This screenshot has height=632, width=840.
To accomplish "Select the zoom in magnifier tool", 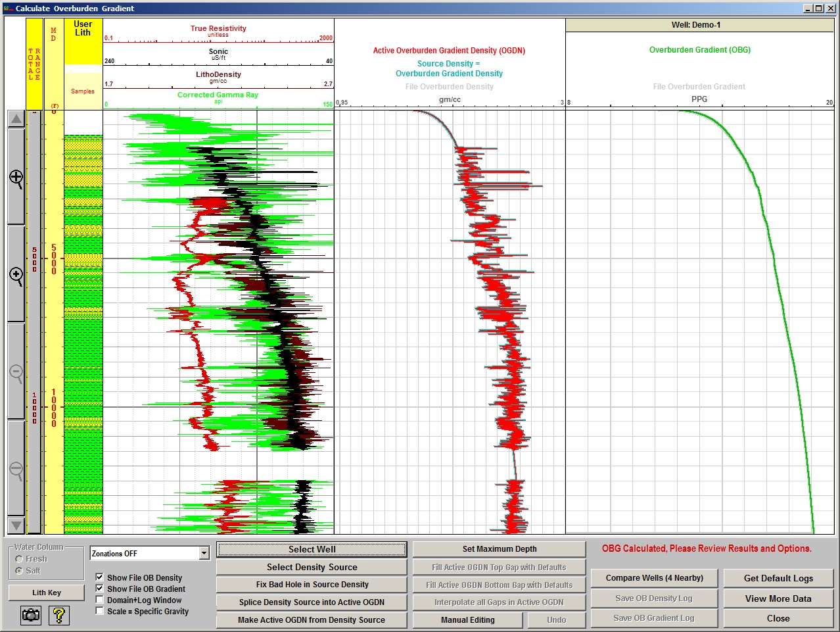I will (x=15, y=178).
